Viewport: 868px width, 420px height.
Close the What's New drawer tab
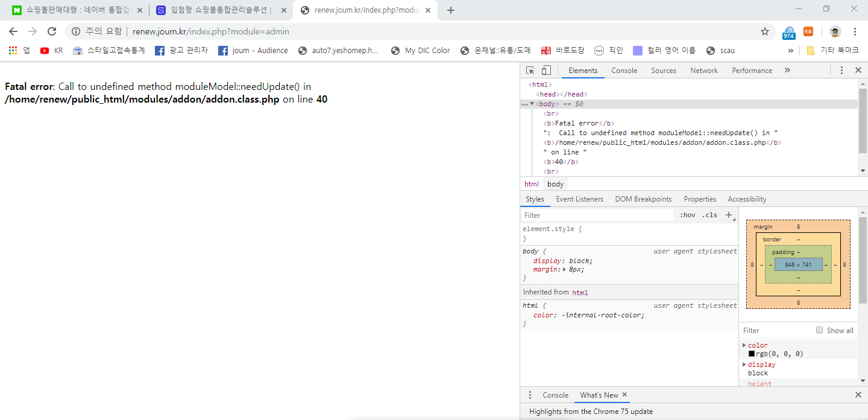[x=624, y=395]
